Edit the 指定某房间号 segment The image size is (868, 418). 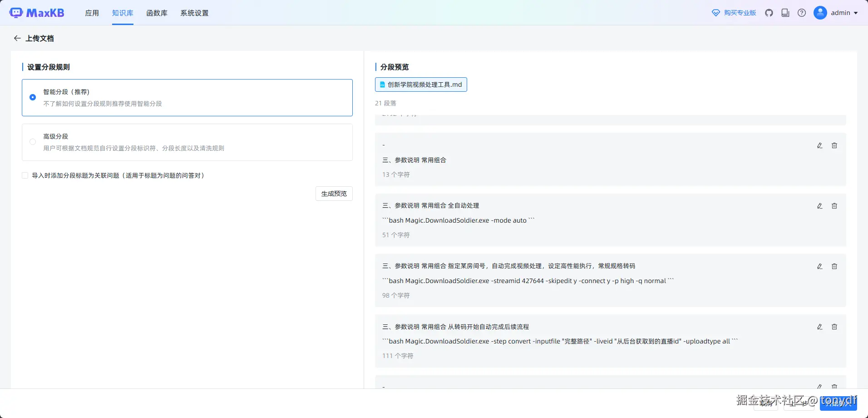[820, 266]
